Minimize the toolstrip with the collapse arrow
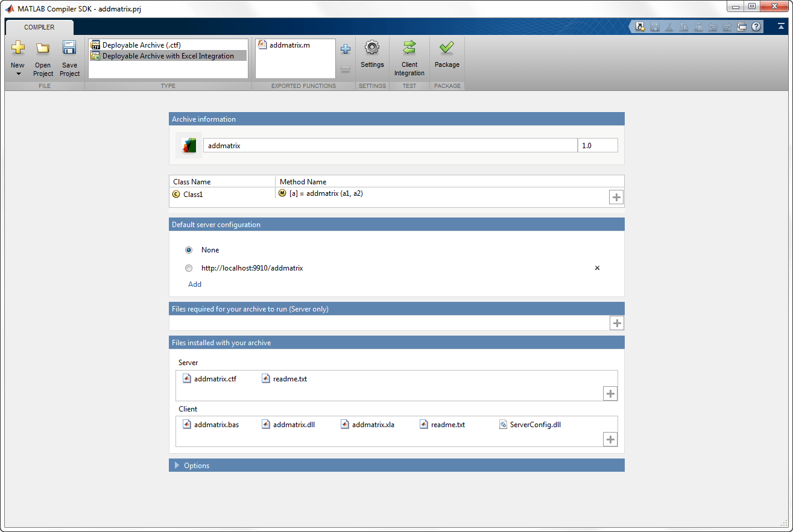Viewport: 793px width, 532px height. pyautogui.click(x=782, y=27)
